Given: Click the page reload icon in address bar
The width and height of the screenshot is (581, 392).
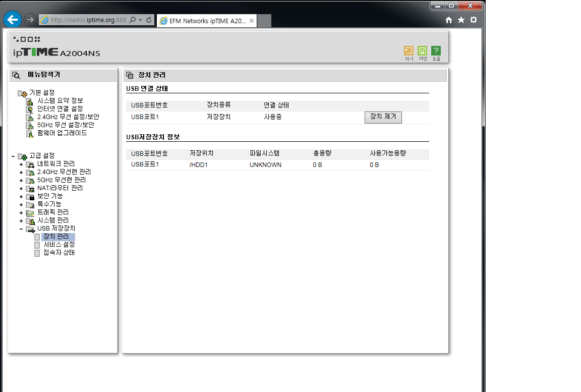Looking at the screenshot, I should (x=149, y=20).
